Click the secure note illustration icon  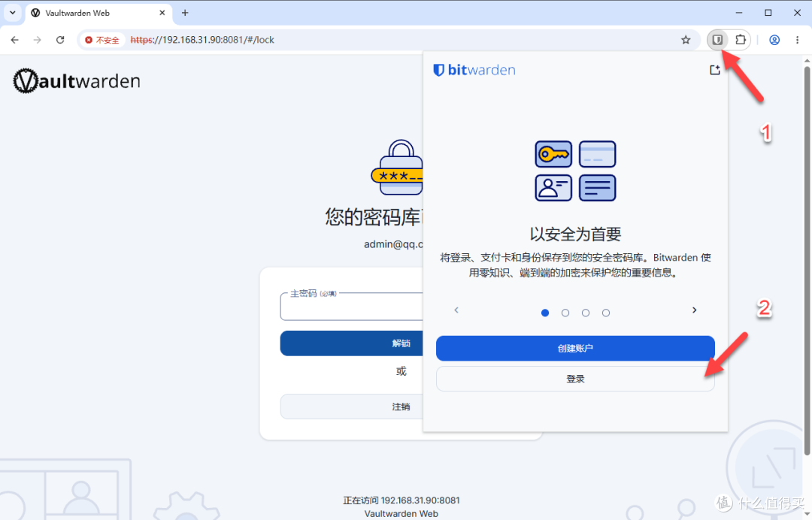(597, 188)
